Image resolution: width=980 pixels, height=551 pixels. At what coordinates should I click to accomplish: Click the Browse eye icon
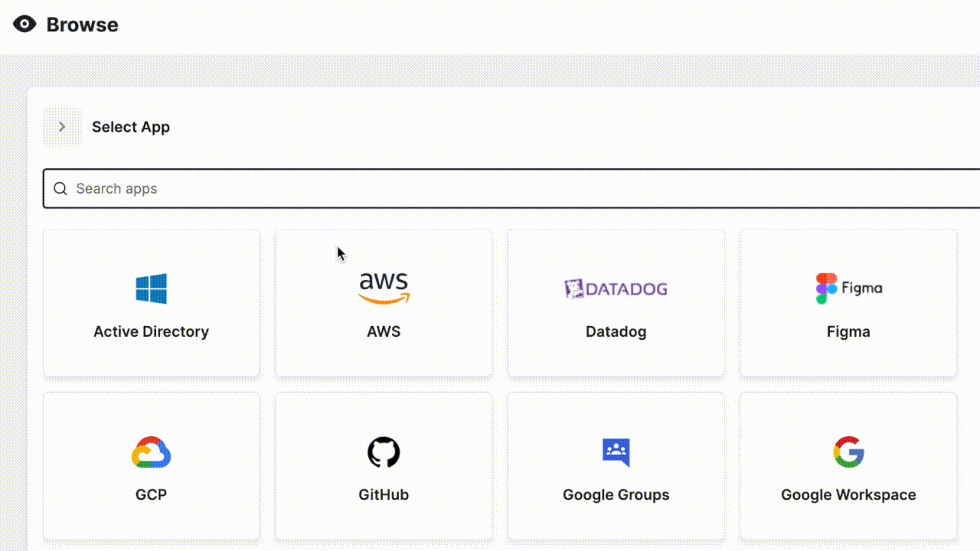coord(24,24)
